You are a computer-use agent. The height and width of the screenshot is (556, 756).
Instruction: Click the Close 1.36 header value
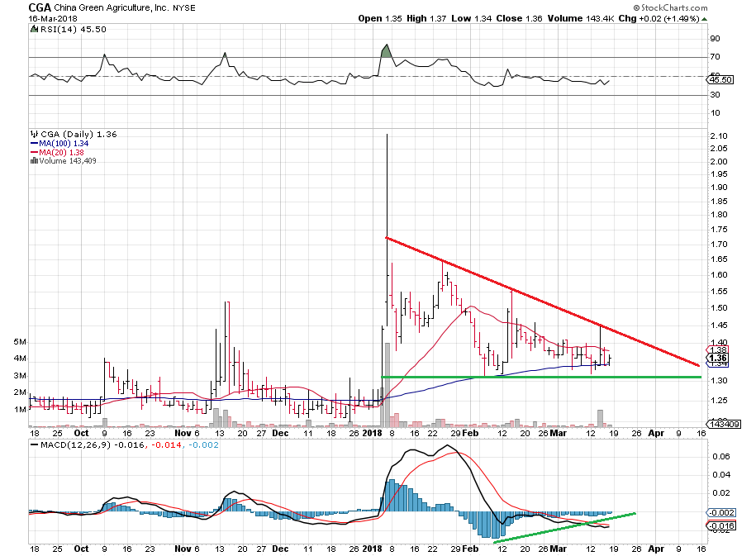(x=519, y=18)
